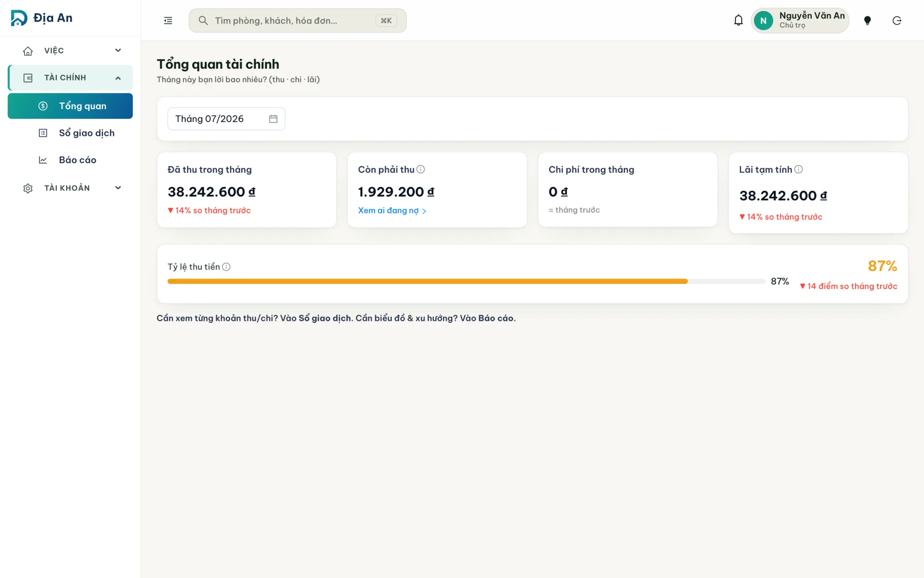Click the home icon beside VIỆC

pos(28,51)
